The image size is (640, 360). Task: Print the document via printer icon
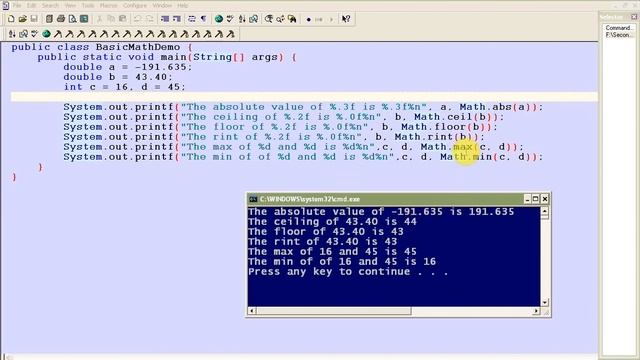click(61, 19)
